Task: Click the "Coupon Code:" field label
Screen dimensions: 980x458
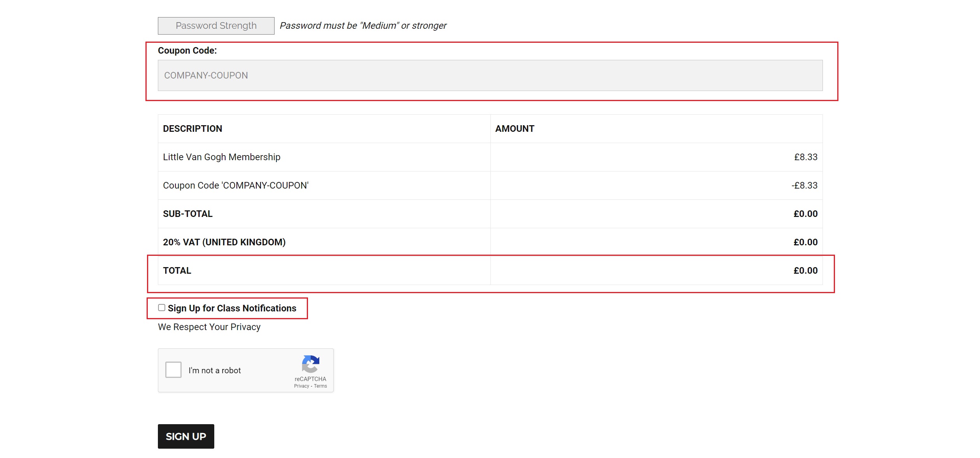Action: [x=187, y=51]
